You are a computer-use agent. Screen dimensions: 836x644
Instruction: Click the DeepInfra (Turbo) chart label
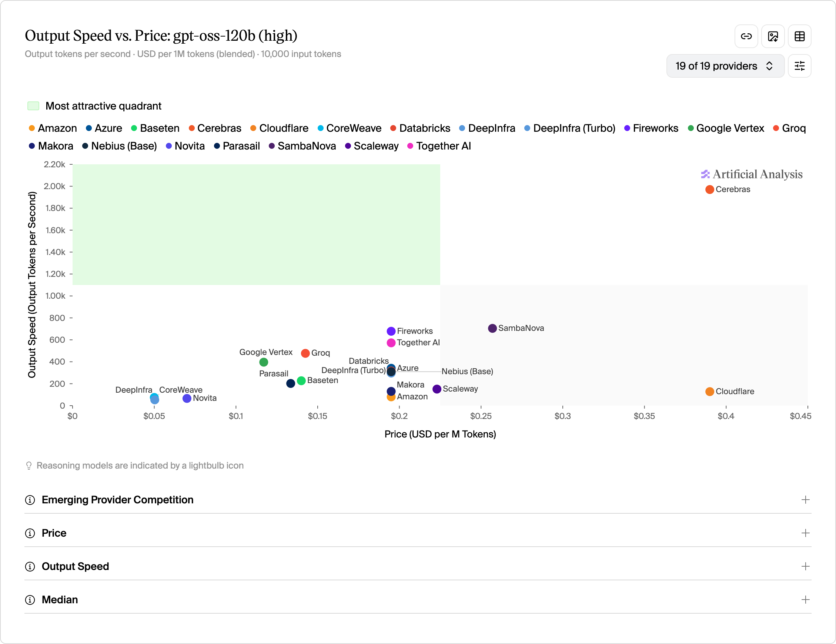pos(353,370)
